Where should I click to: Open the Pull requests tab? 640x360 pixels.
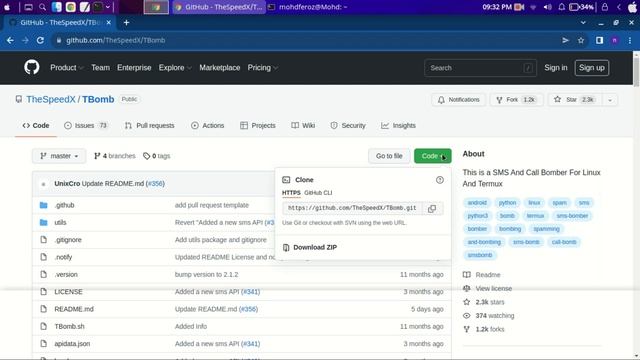tap(149, 126)
